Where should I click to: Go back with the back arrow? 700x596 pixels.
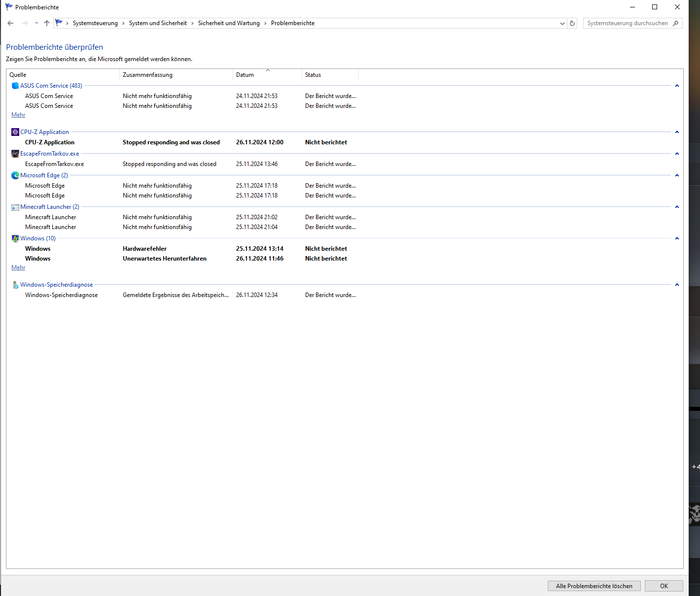[x=10, y=23]
